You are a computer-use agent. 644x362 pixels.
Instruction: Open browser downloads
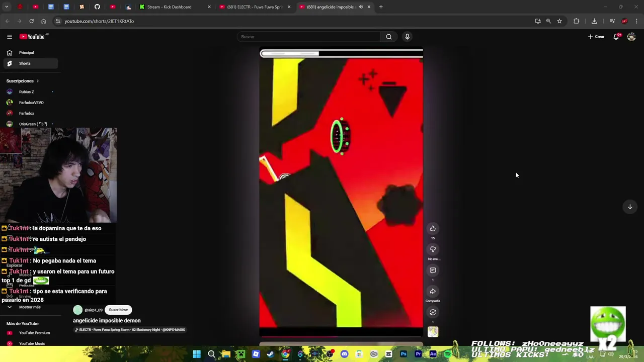click(594, 21)
